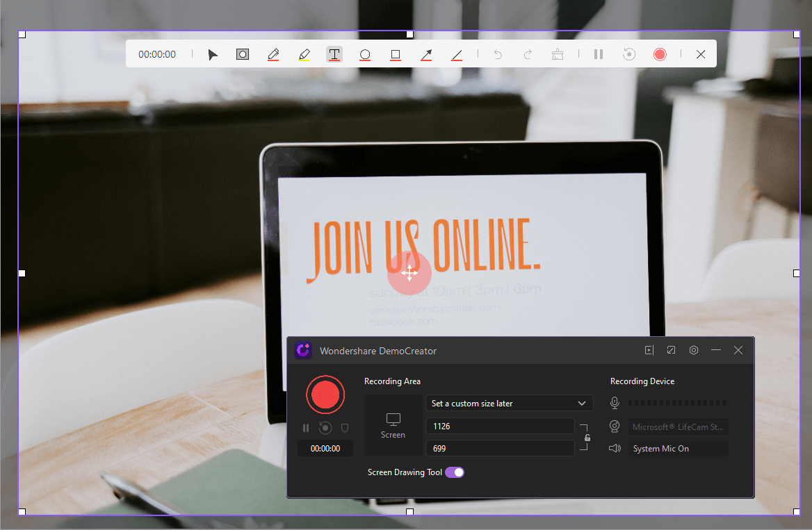
Task: Start recording with the toolbar red button
Action: tap(660, 54)
